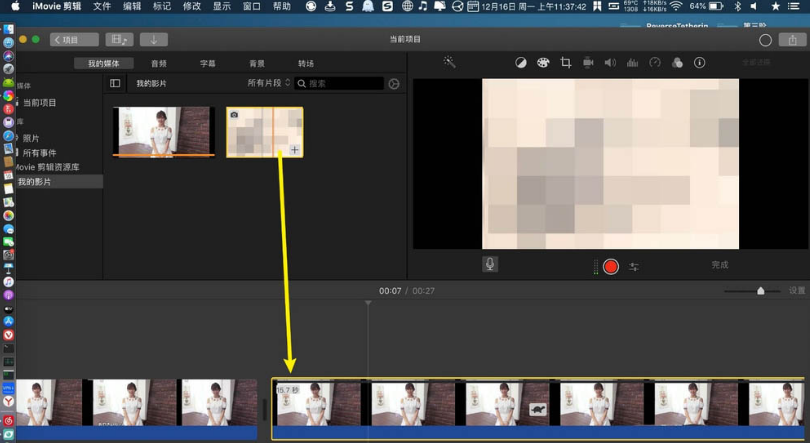Open the 所有片段 clip filter dropdown
Viewport: 810px width, 443px height.
pyautogui.click(x=269, y=83)
